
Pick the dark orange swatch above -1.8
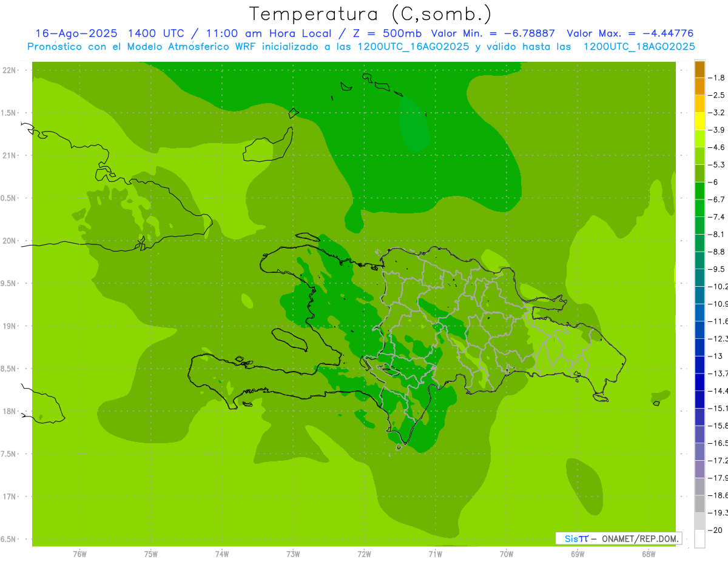(699, 69)
